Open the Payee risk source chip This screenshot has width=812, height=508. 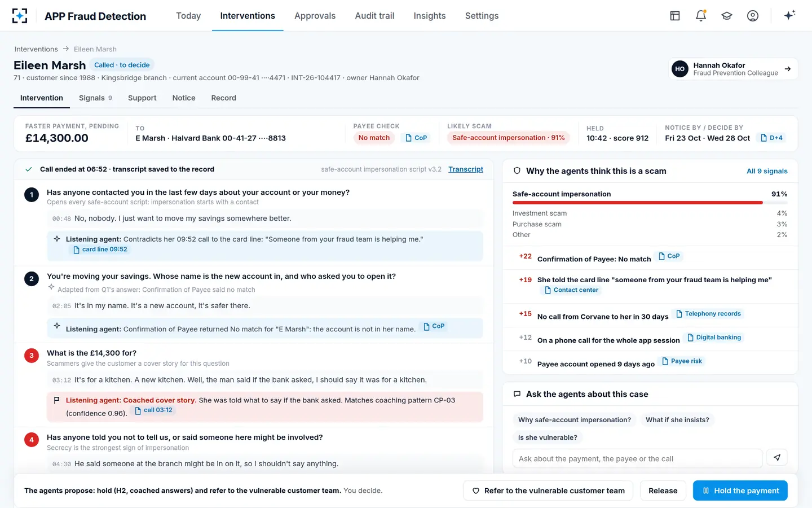(x=682, y=361)
